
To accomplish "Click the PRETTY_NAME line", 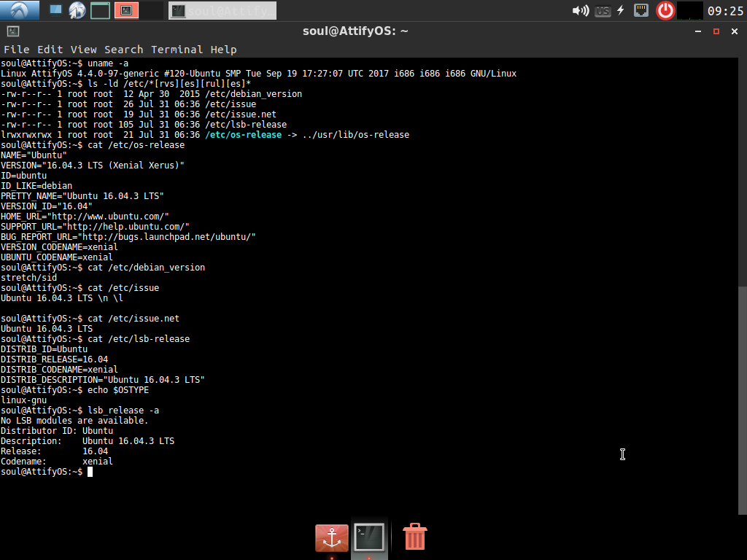I will [82, 195].
